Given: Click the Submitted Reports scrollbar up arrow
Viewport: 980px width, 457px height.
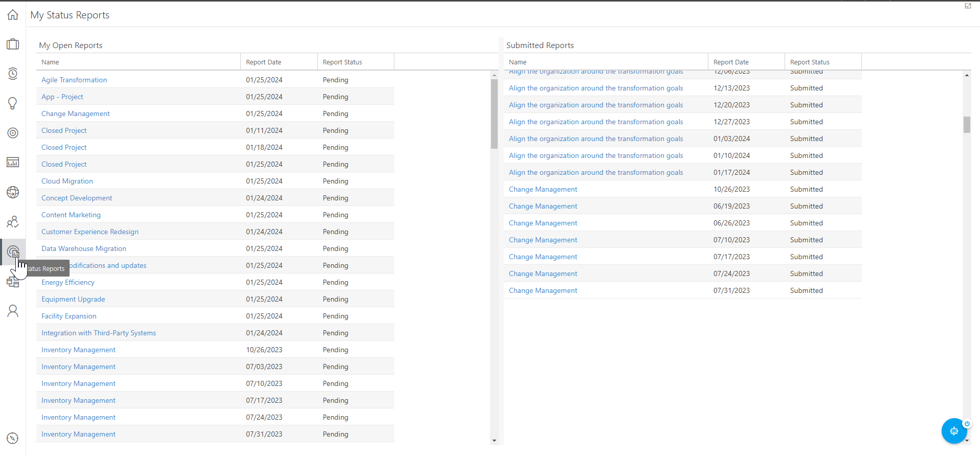Looking at the screenshot, I should click(x=967, y=75).
